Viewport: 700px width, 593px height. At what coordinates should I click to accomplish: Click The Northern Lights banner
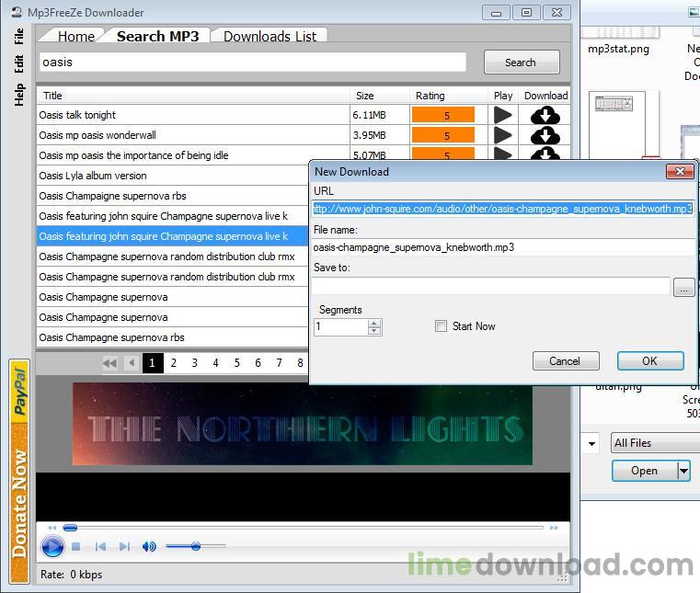(x=303, y=424)
